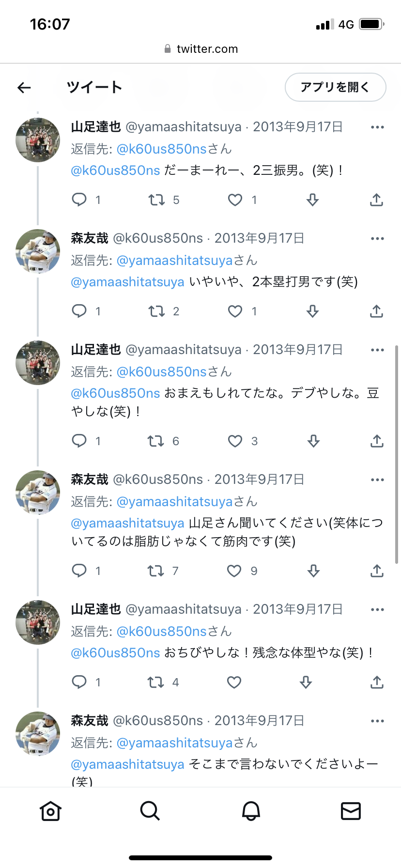Download arrow icon on デブやしな tweet
Screen dimensions: 401x868
click(x=313, y=441)
